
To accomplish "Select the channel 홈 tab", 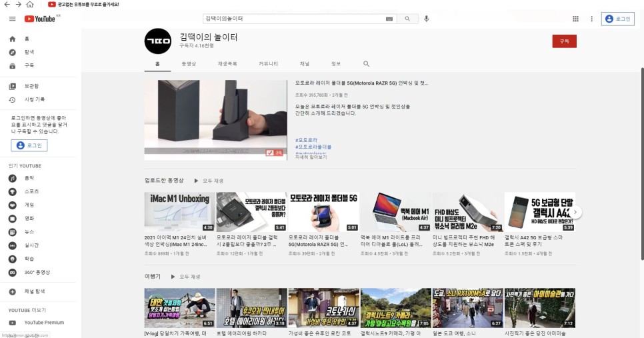I will 157,64.
